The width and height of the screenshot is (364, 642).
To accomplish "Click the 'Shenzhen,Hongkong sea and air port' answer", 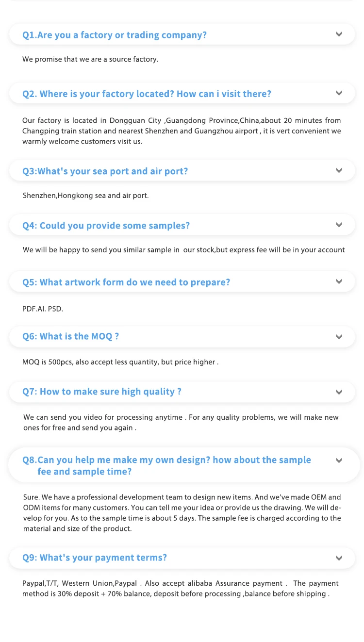I will 85,196.
